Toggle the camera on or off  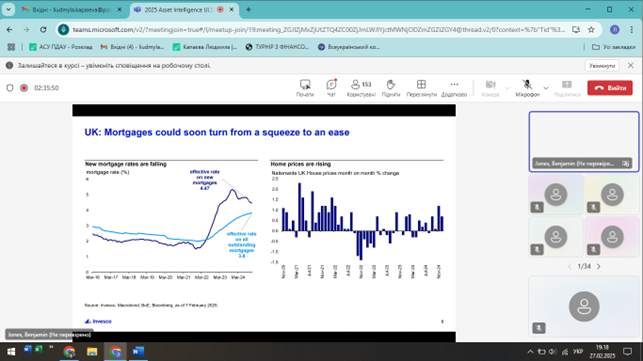pyautogui.click(x=490, y=88)
